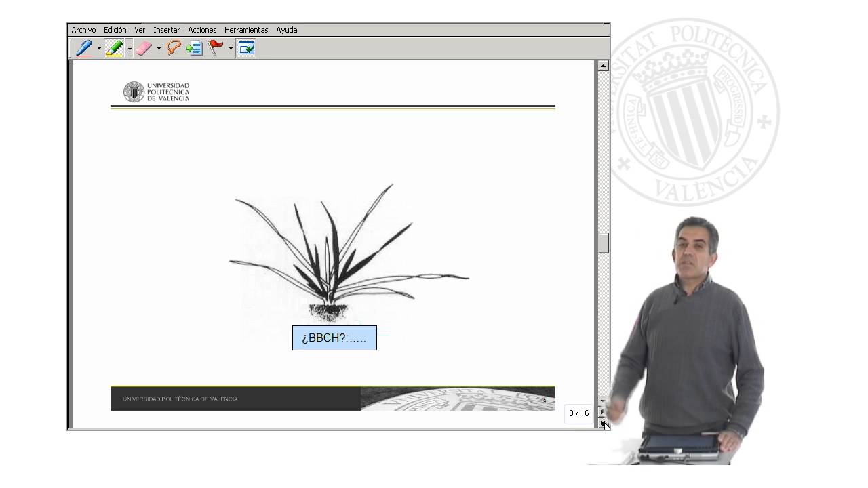Click the scrollbar up arrow
The width and height of the screenshot is (868, 488).
tap(603, 66)
